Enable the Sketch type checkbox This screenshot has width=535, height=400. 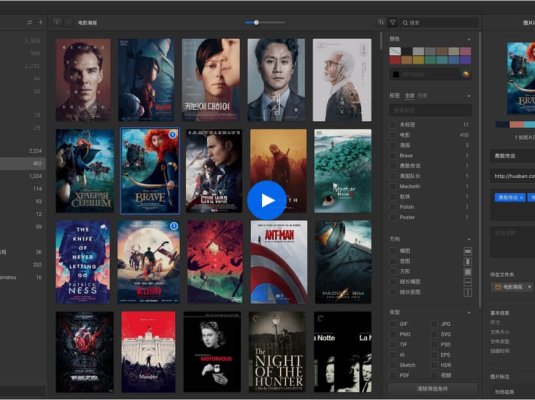(393, 365)
